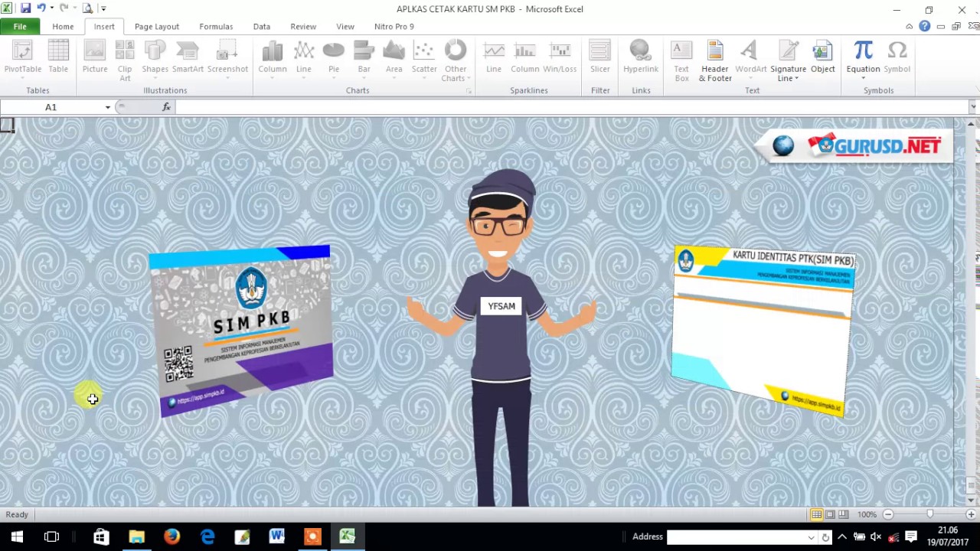Viewport: 980px width, 551px height.
Task: Select Kartu Identitas PTK card image
Action: [x=763, y=331]
